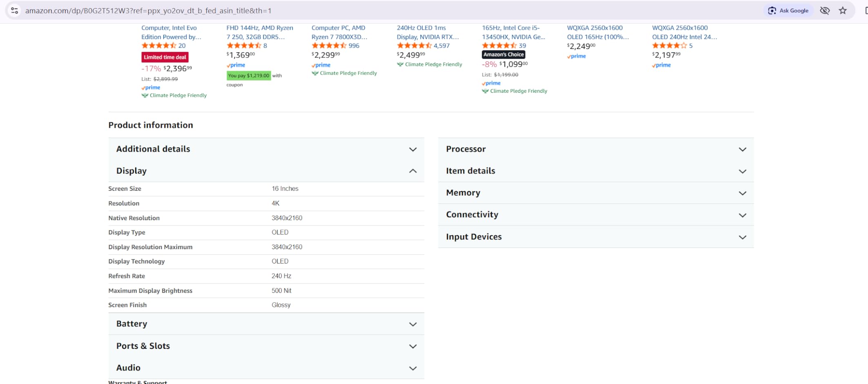868x384 pixels.
Task: Open the WQXGA OLED 165Hz product link
Action: click(x=598, y=32)
